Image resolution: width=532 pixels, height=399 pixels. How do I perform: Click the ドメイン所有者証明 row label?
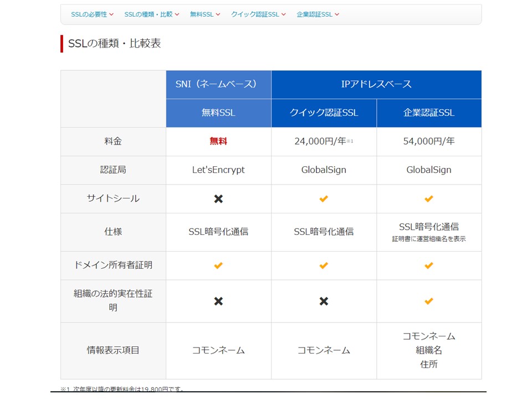(x=113, y=265)
